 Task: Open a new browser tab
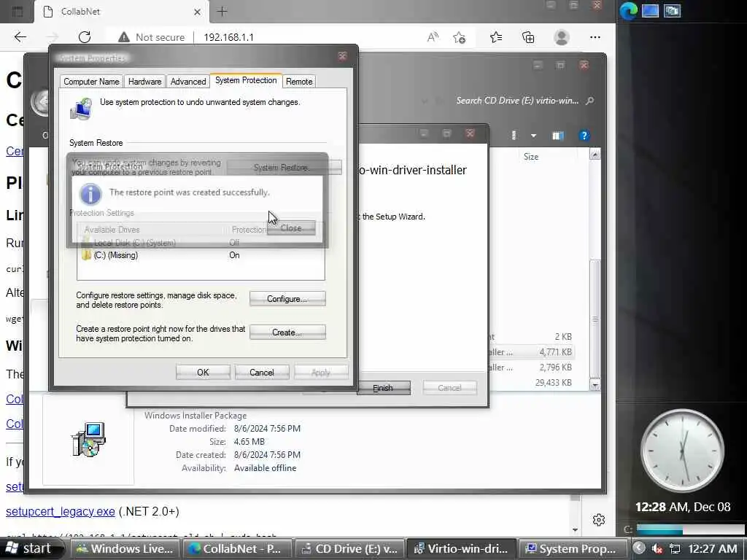click(222, 12)
